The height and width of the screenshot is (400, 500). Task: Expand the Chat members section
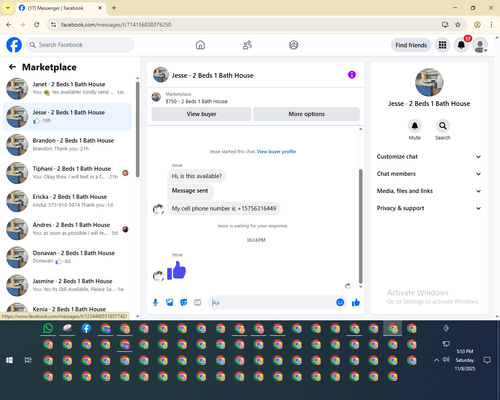[x=429, y=174]
